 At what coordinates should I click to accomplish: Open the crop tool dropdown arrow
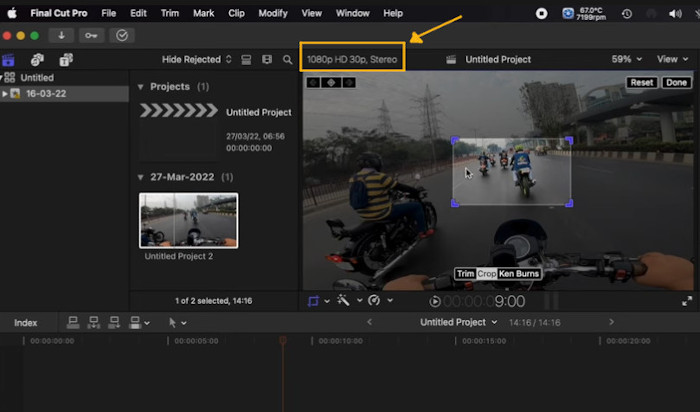pyautogui.click(x=327, y=301)
